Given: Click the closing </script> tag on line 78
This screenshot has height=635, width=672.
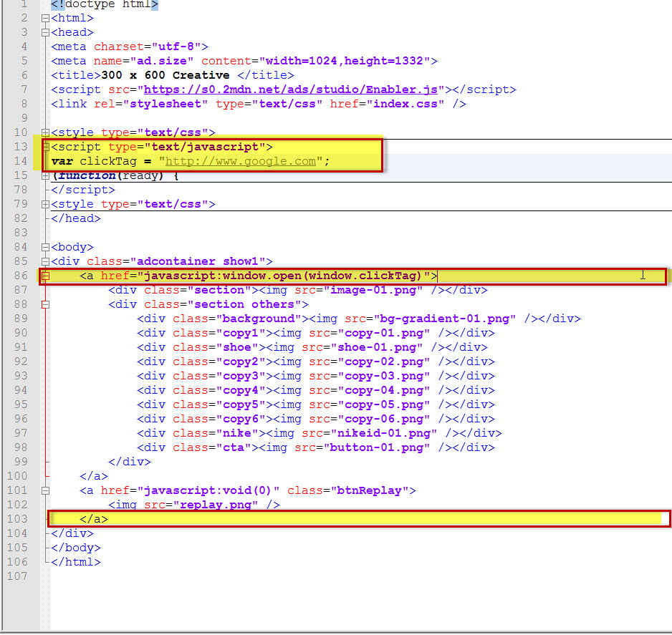Looking at the screenshot, I should pyautogui.click(x=83, y=190).
